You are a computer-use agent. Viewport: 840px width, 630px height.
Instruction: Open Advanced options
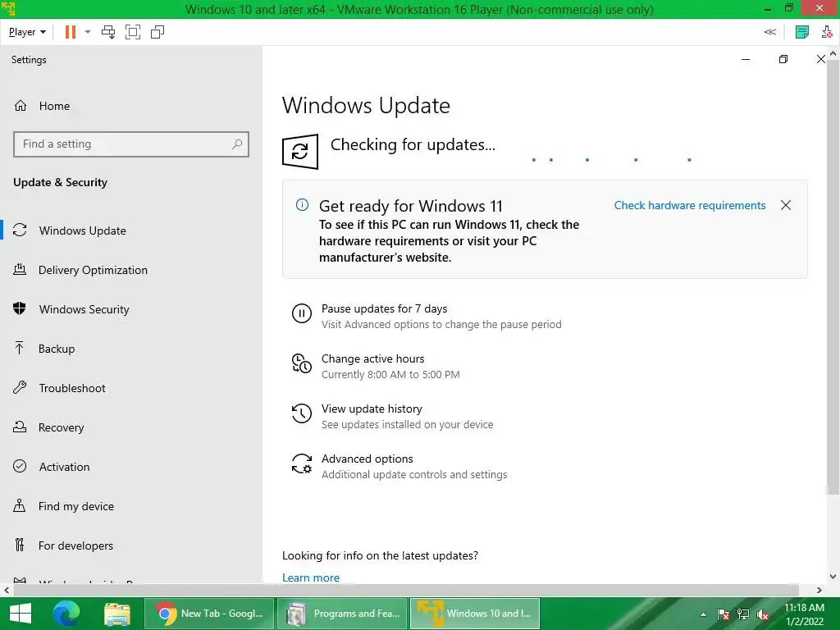click(x=367, y=459)
